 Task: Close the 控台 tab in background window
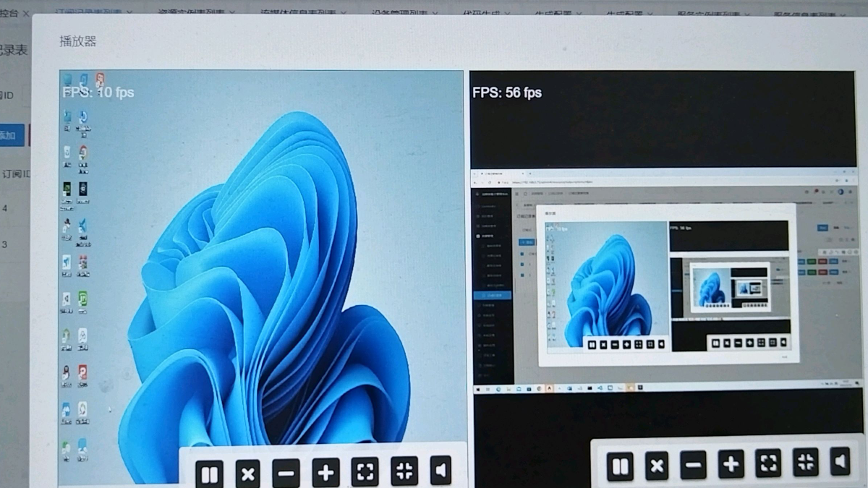click(27, 13)
